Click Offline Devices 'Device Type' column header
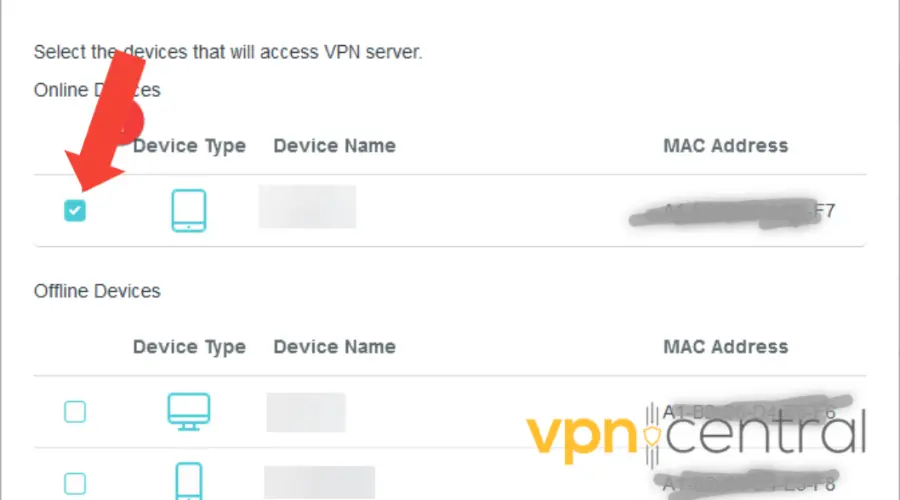Screen dimensions: 900x500 coord(189,347)
